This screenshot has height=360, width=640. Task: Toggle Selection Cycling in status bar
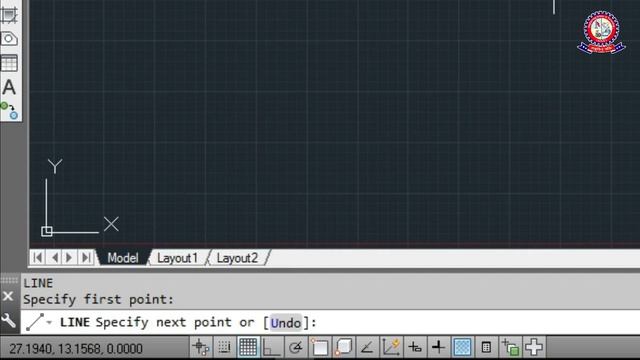tap(510, 347)
